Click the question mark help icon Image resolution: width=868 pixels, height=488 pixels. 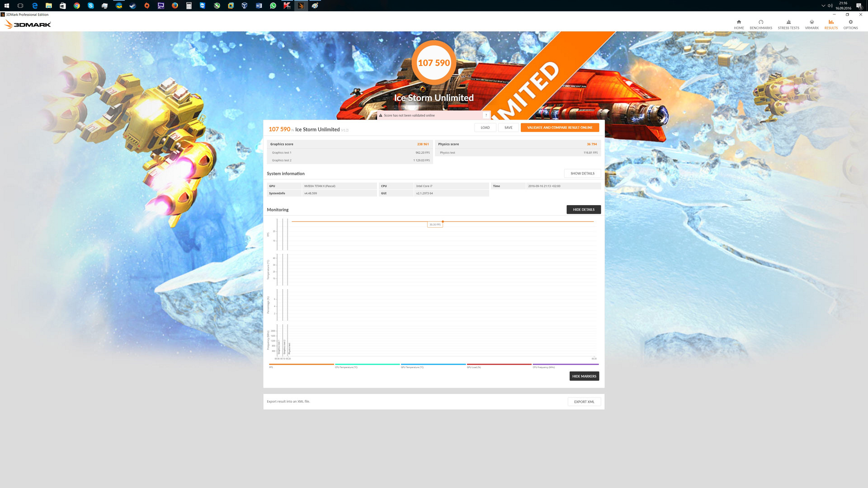pos(486,115)
